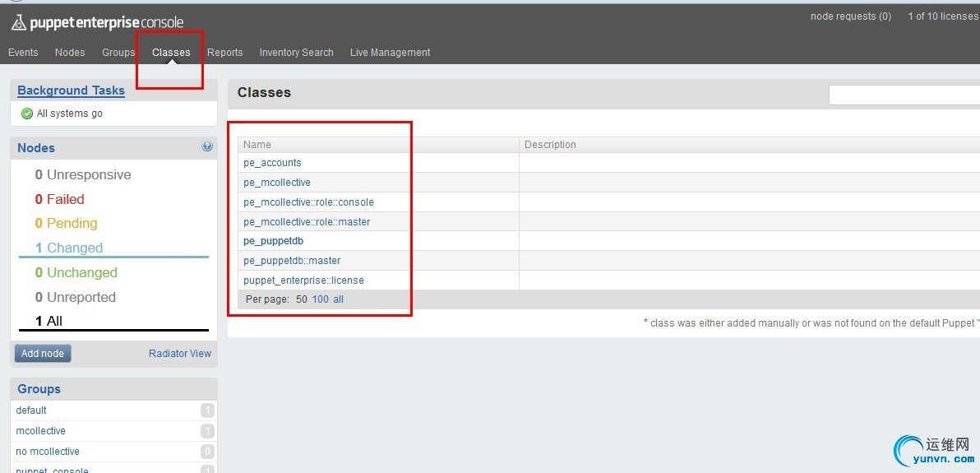Click the Classes search input field
Image resolution: width=980 pixels, height=473 pixels.
pyautogui.click(x=904, y=95)
